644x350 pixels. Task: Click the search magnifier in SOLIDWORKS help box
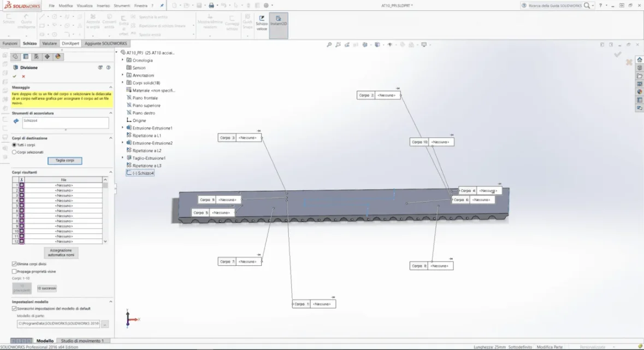click(587, 5)
